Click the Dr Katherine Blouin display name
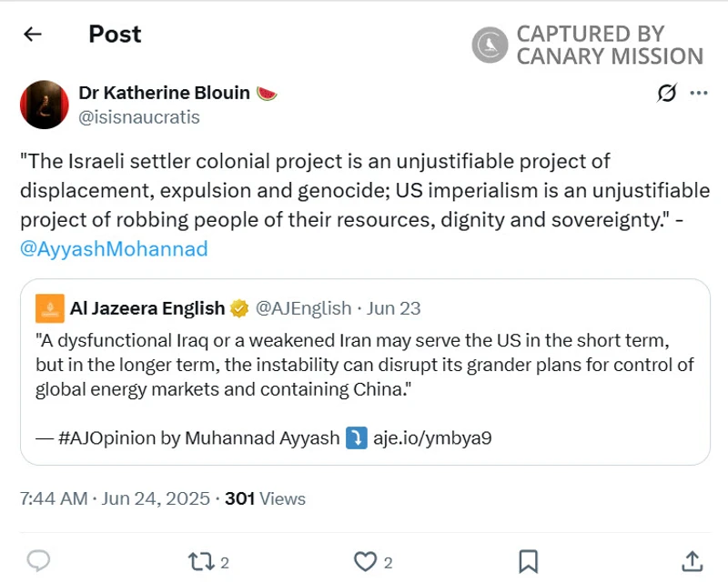 click(x=164, y=93)
